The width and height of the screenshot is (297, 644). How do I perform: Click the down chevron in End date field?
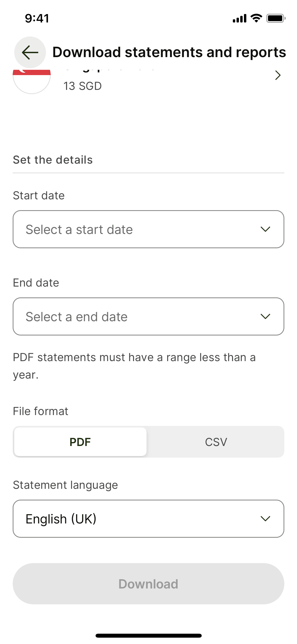(x=265, y=316)
